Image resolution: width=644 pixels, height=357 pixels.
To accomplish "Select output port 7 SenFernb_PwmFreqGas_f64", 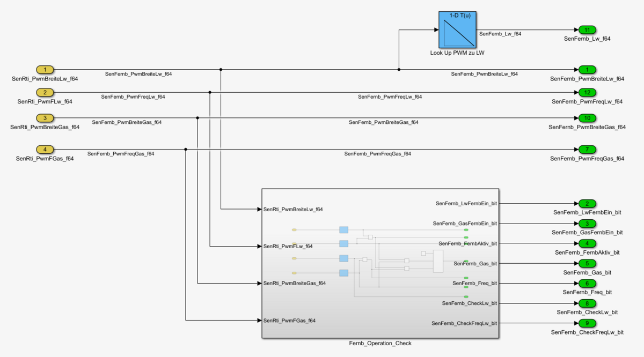I will click(587, 149).
